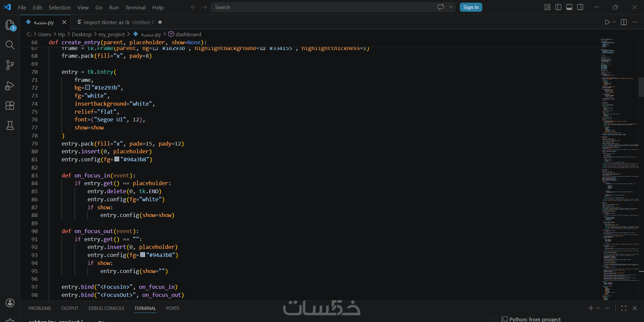The height and width of the screenshot is (322, 644).
Task: Open the Extensions view icon
Action: [x=10, y=106]
